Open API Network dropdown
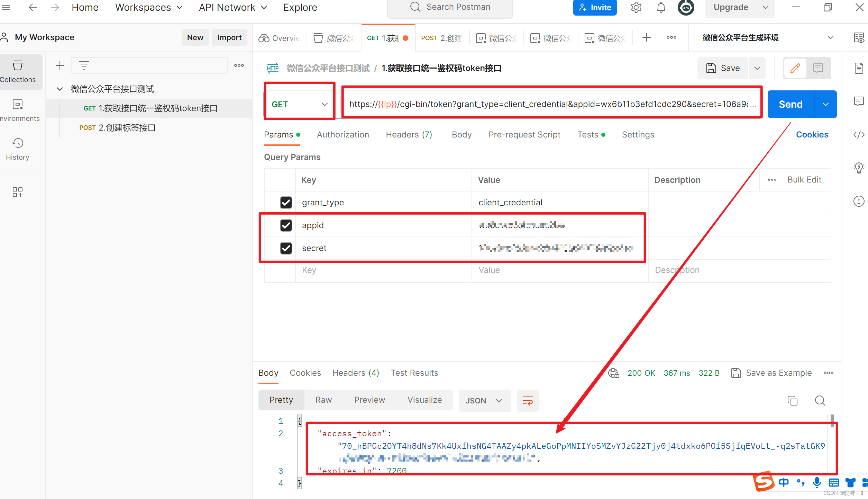 [233, 7]
